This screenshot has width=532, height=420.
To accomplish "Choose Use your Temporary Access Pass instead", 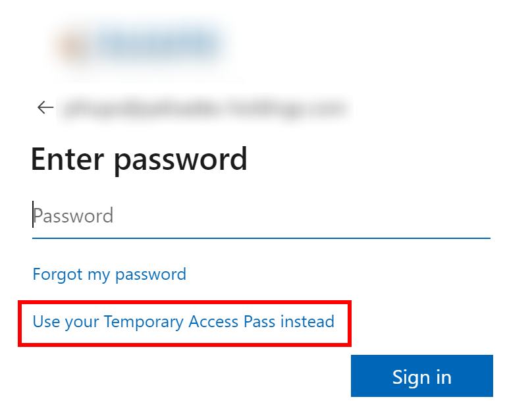I will pyautogui.click(x=184, y=322).
